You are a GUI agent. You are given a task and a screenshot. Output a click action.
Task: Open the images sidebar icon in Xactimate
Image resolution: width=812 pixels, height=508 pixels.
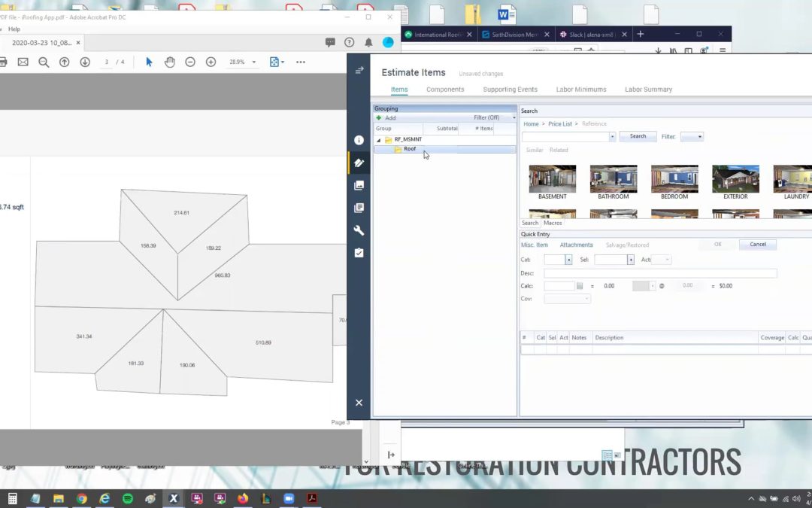[359, 185]
